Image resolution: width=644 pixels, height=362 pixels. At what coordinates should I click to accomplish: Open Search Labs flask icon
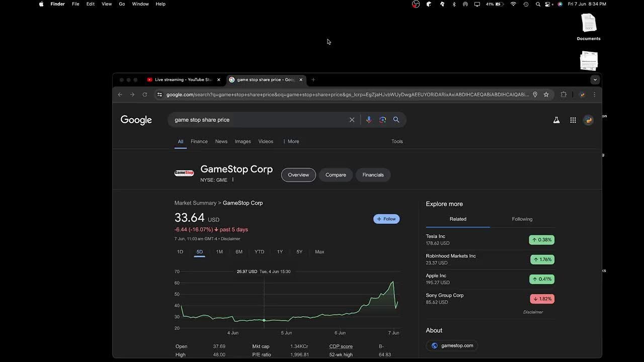(x=556, y=120)
